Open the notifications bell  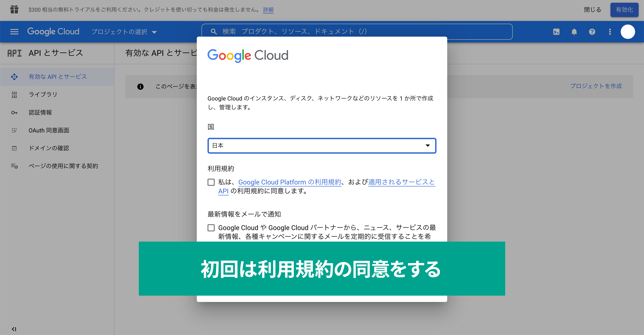pyautogui.click(x=574, y=32)
